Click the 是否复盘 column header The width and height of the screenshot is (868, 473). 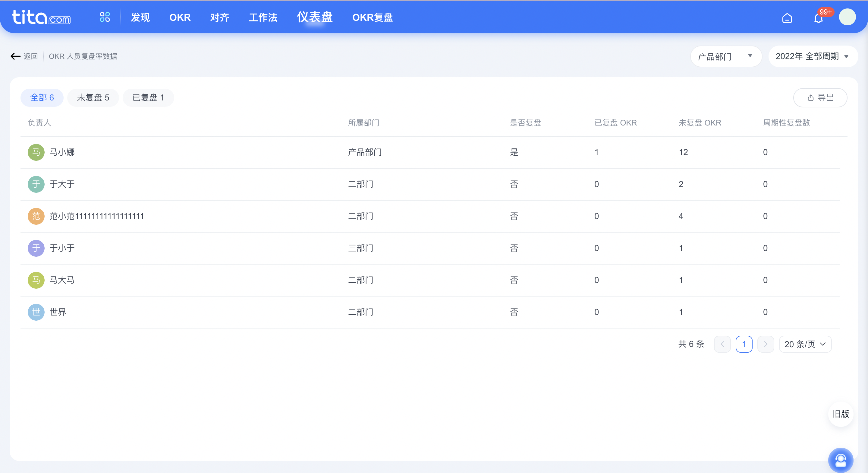coord(526,123)
